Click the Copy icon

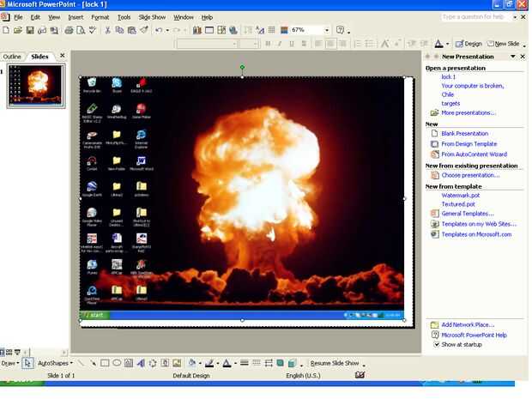tap(119, 30)
